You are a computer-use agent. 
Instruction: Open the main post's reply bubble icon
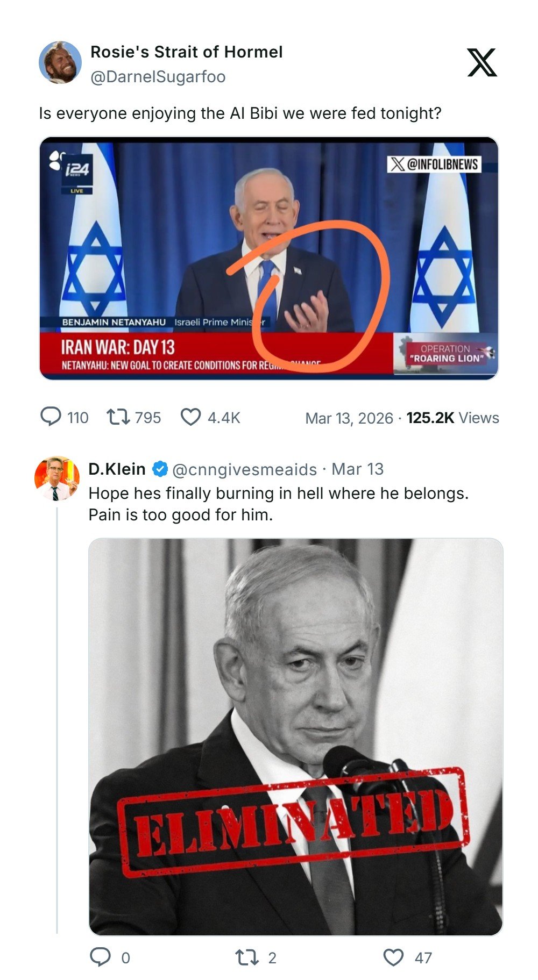51,417
